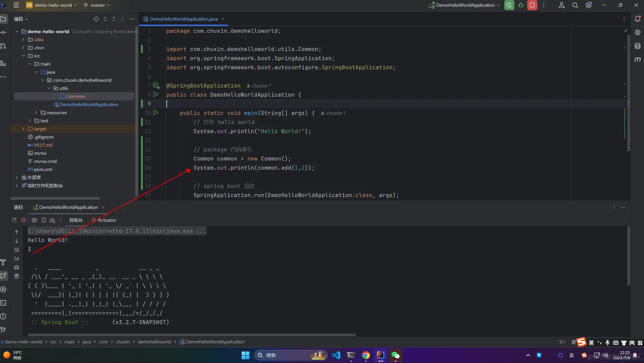This screenshot has width=644, height=363.
Task: Click the Print console icon
Action: coord(17,267)
